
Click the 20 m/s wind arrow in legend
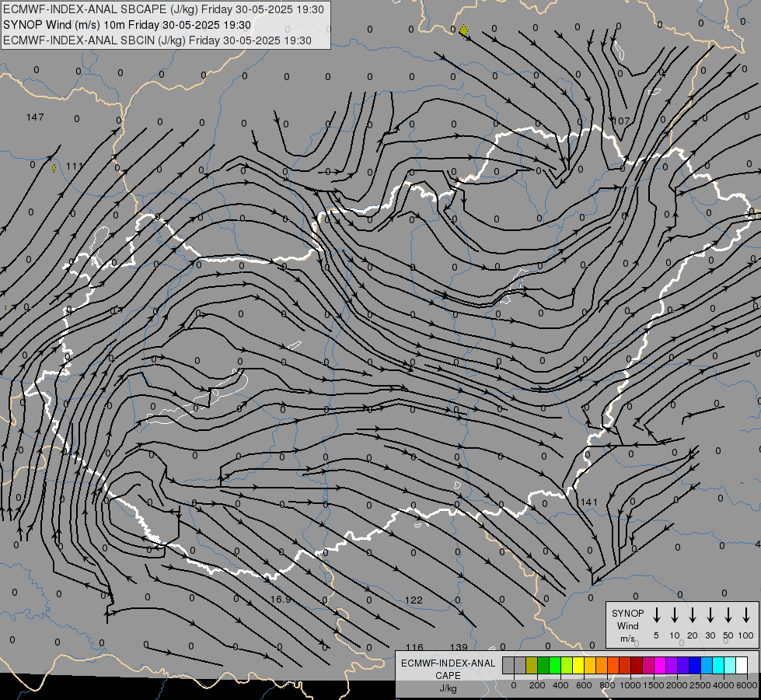pyautogui.click(x=692, y=615)
